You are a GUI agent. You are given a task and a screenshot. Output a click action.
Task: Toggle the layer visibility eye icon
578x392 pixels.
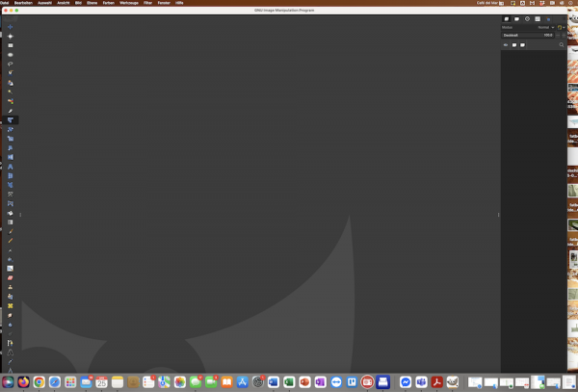506,45
